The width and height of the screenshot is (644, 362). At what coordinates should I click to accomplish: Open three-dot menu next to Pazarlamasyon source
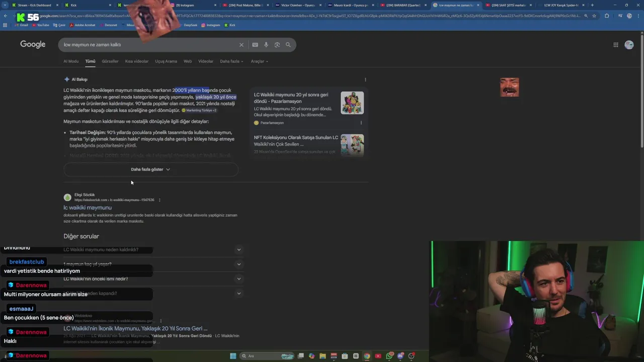coord(361,123)
